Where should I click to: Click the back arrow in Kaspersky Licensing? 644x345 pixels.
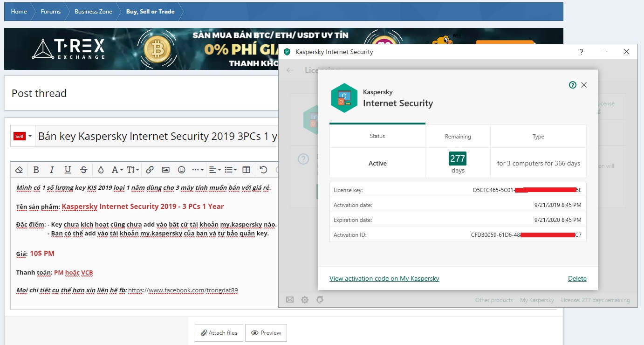(290, 70)
